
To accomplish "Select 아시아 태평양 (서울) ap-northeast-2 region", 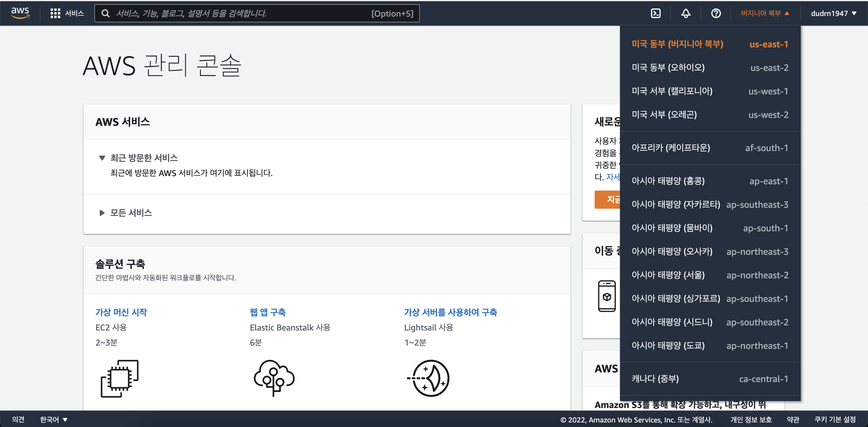I will tap(710, 275).
